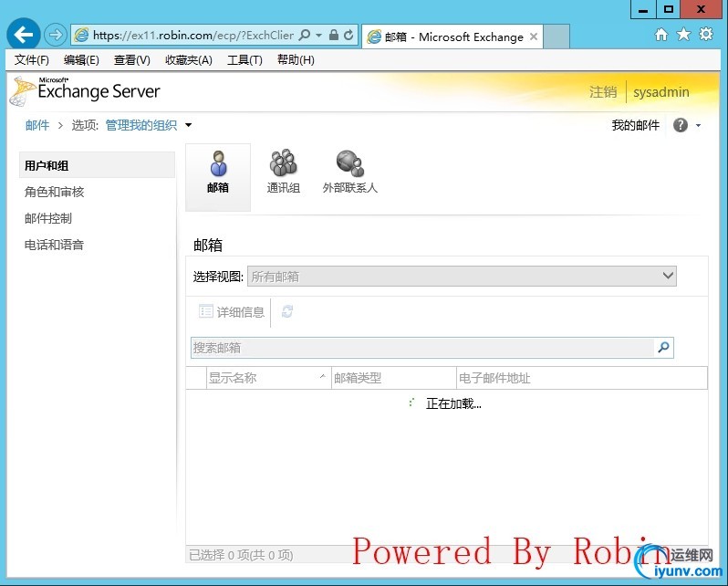
Task: Click the refresh icon in mailbox toolbar
Action: 287,311
